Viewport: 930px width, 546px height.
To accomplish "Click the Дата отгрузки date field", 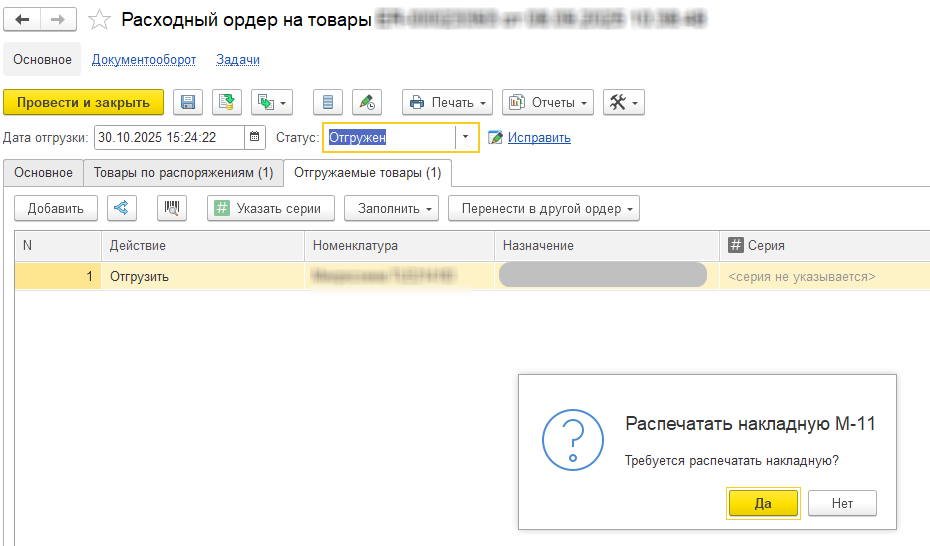I will (168, 137).
